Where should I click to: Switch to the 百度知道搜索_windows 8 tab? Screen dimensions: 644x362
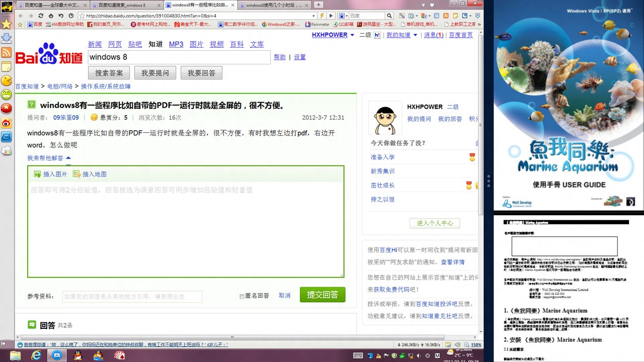click(126, 5)
